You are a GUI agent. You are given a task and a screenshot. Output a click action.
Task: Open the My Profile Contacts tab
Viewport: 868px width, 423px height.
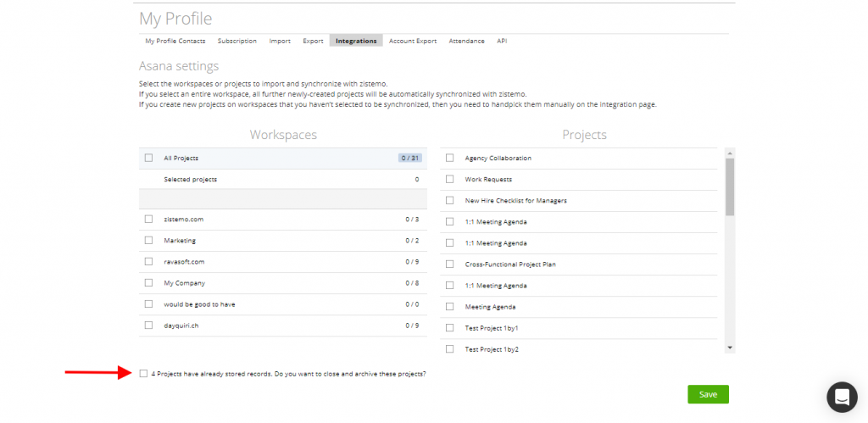coord(175,41)
